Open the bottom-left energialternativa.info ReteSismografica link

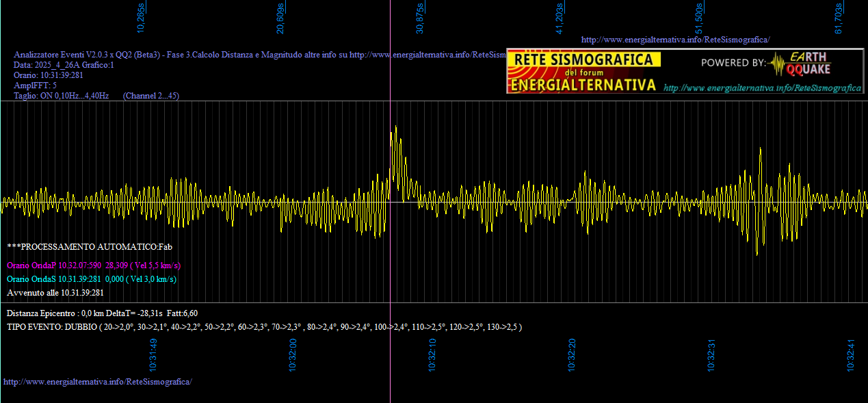pos(98,381)
